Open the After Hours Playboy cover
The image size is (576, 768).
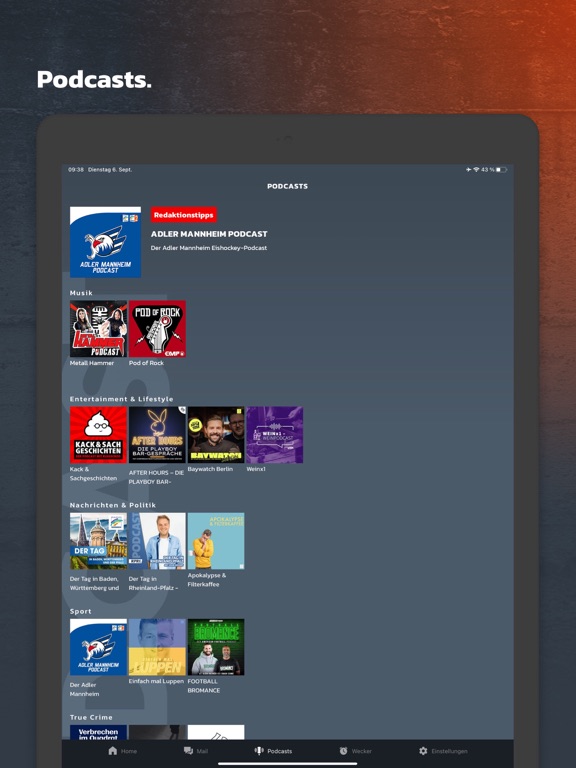(157, 435)
